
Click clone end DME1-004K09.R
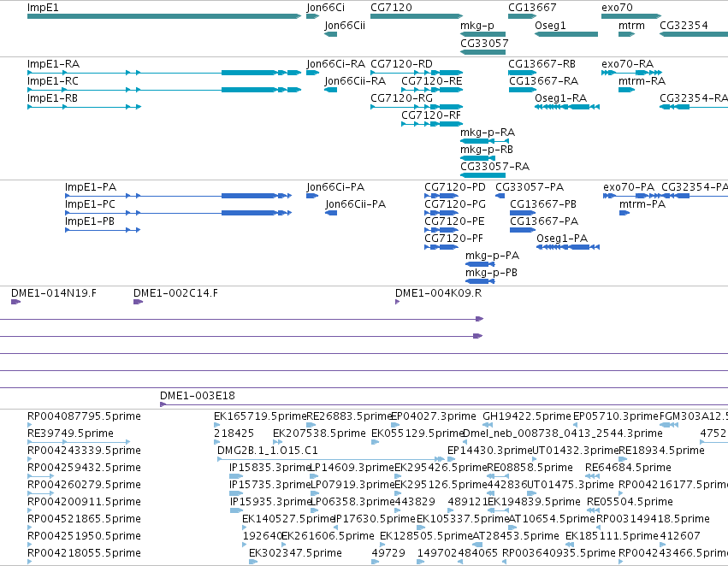coord(398,302)
